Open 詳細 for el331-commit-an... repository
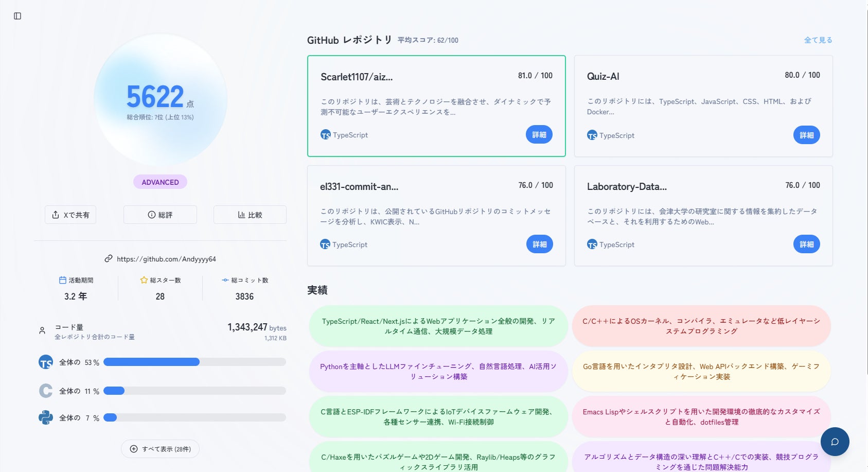 [540, 244]
